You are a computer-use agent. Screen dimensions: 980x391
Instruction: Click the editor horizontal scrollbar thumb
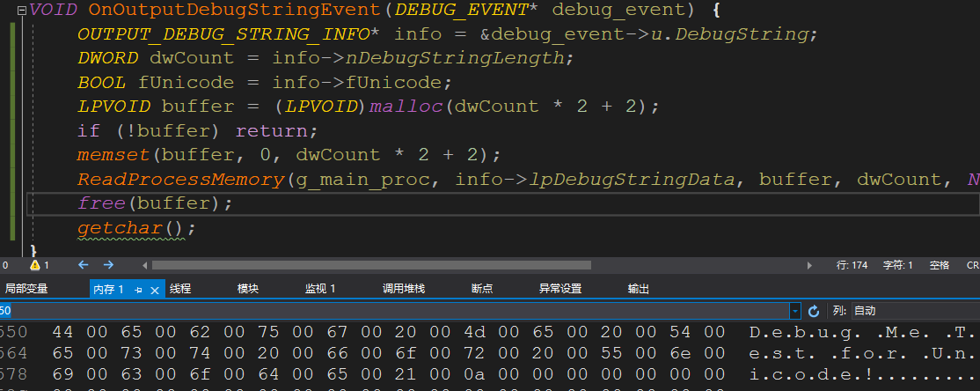coord(371,265)
